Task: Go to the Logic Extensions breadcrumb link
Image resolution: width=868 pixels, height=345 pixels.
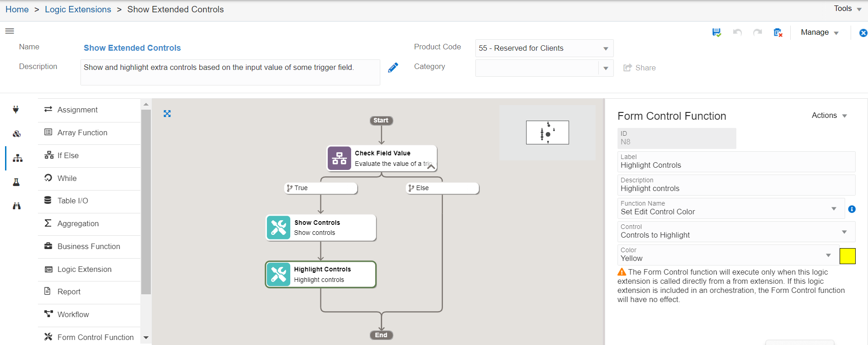Action: (78, 10)
